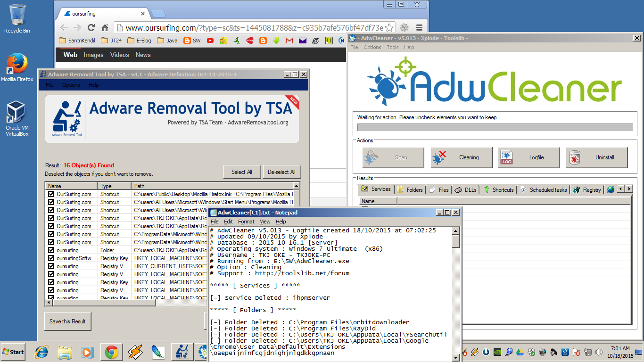Open the purple Yahoo Mail envelope bookmark
The height and width of the screenshot is (362, 644).
click(x=303, y=41)
